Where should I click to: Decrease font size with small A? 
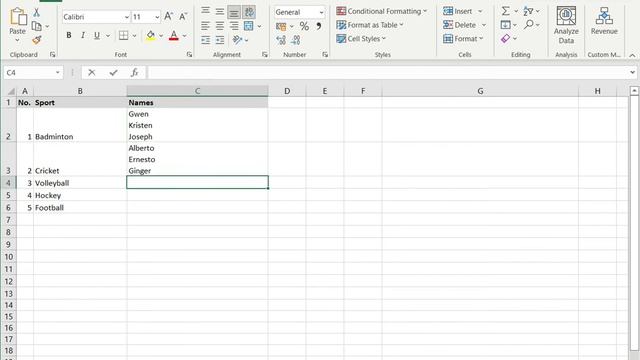[x=183, y=16]
